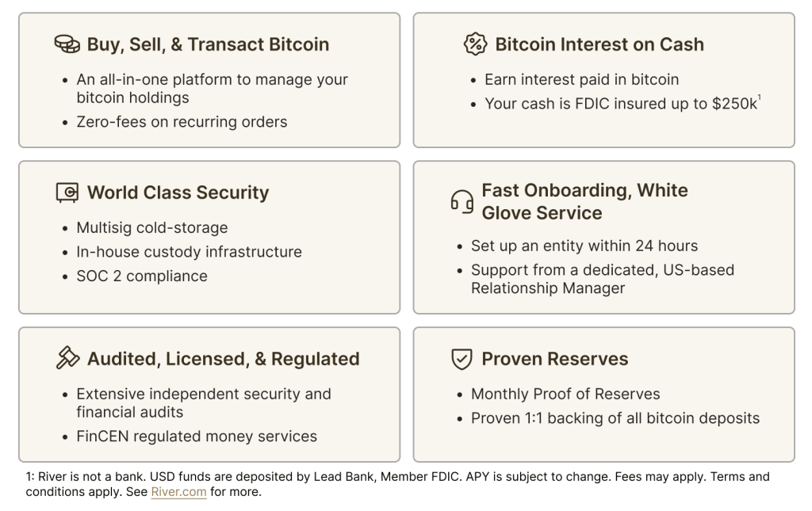The height and width of the screenshot is (511, 812).
Task: Click the gavel icon beside Audited, Licensed
Action: tap(67, 359)
